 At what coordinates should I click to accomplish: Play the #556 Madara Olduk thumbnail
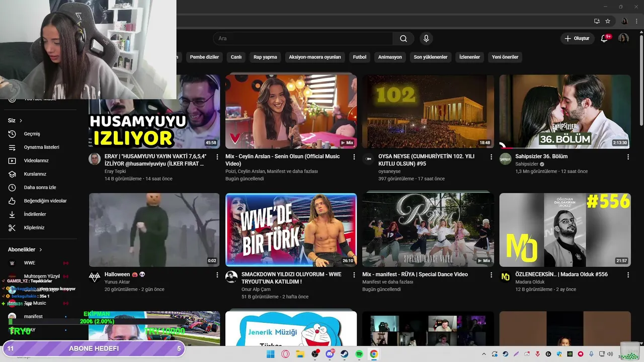pyautogui.click(x=565, y=230)
